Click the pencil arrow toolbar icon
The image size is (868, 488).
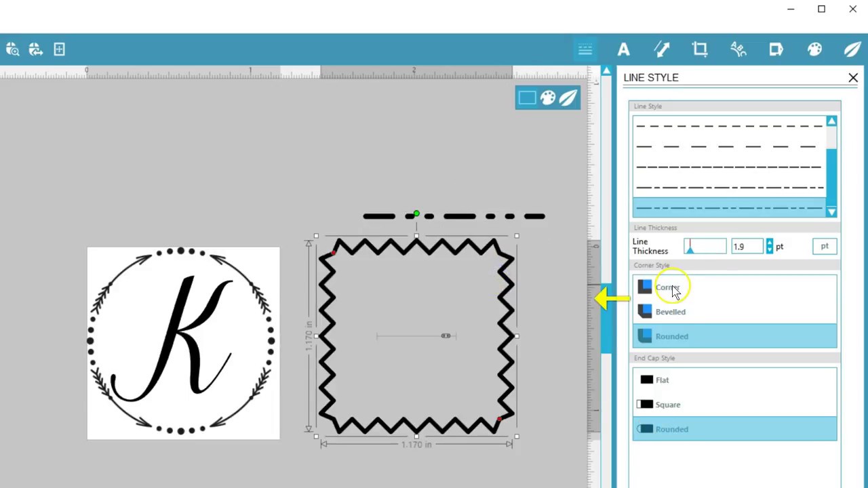click(x=662, y=49)
